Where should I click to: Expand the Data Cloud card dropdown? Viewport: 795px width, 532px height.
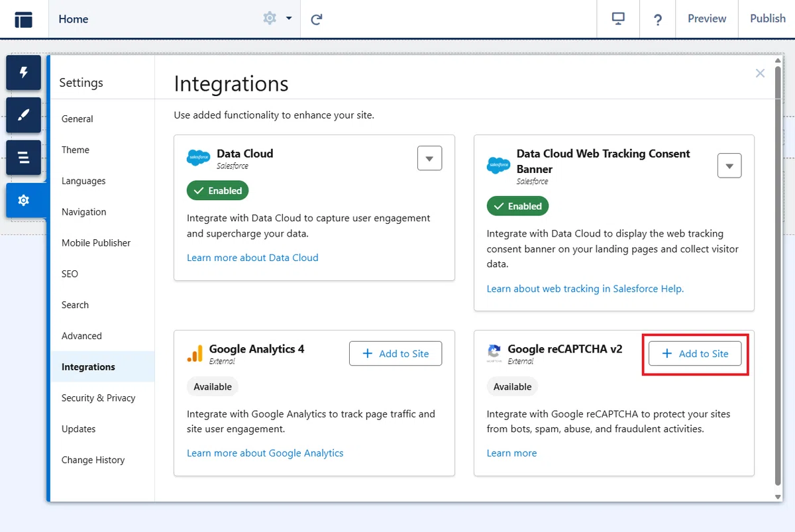point(430,158)
